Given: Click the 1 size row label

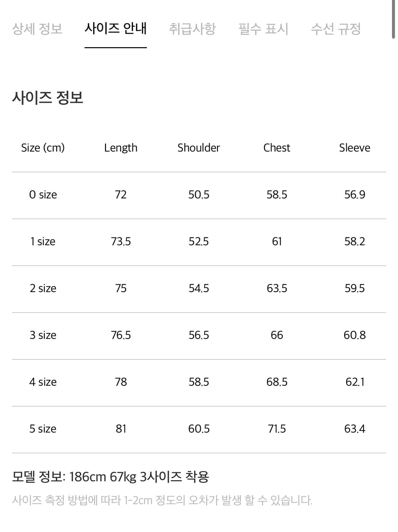Looking at the screenshot, I should 43,242.
